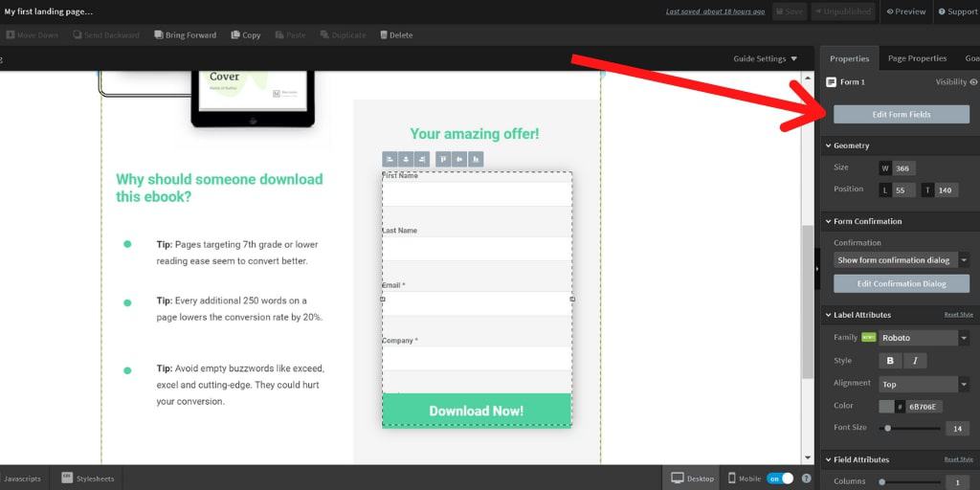This screenshot has height=490, width=980.
Task: Select the 'Why should someone download this ebook?' heading
Action: coord(219,189)
